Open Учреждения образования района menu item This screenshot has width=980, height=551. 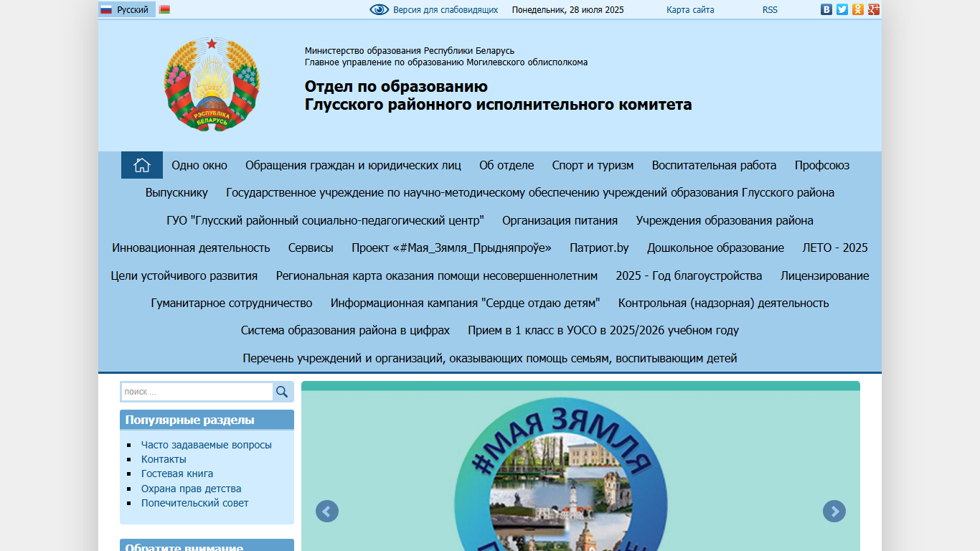(725, 220)
